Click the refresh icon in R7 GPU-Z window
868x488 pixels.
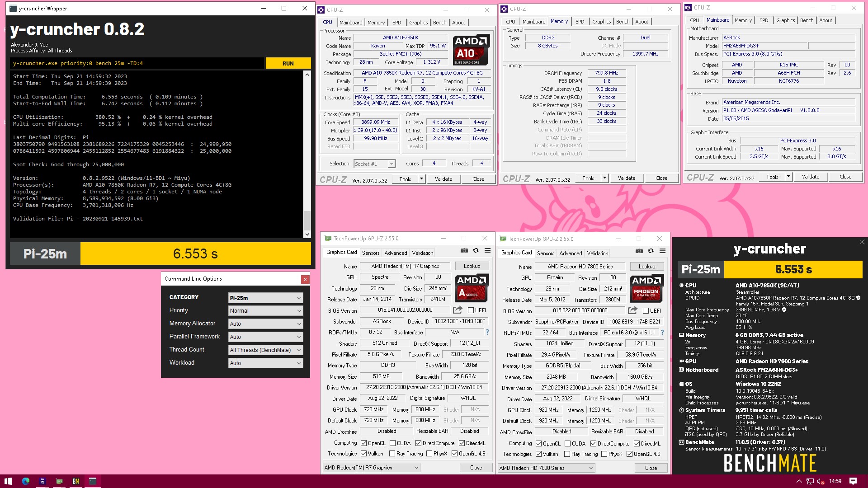click(x=476, y=251)
